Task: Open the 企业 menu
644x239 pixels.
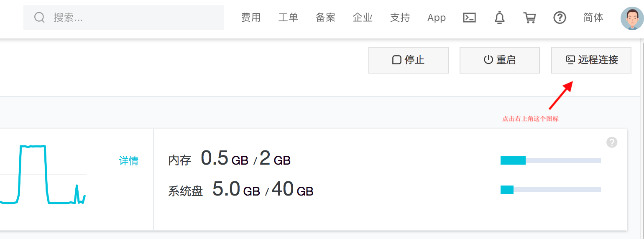Action: (363, 18)
